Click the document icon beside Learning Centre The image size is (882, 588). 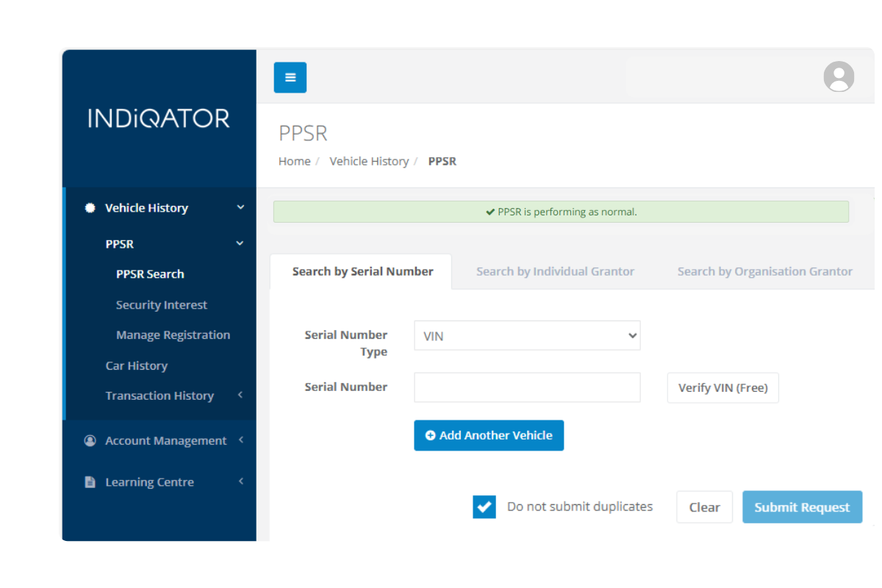point(89,481)
